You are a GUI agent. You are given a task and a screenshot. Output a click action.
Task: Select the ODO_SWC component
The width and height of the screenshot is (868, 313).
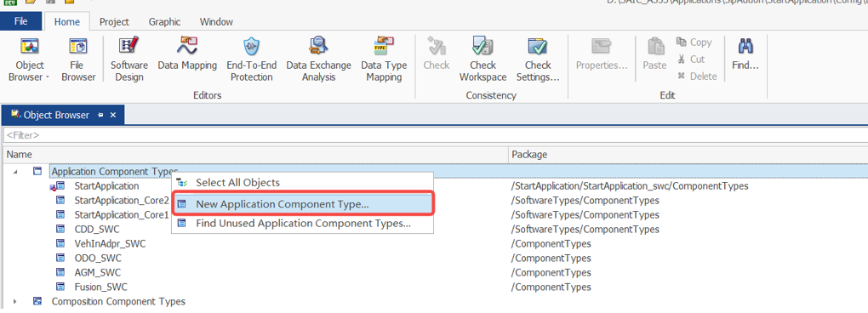97,259
